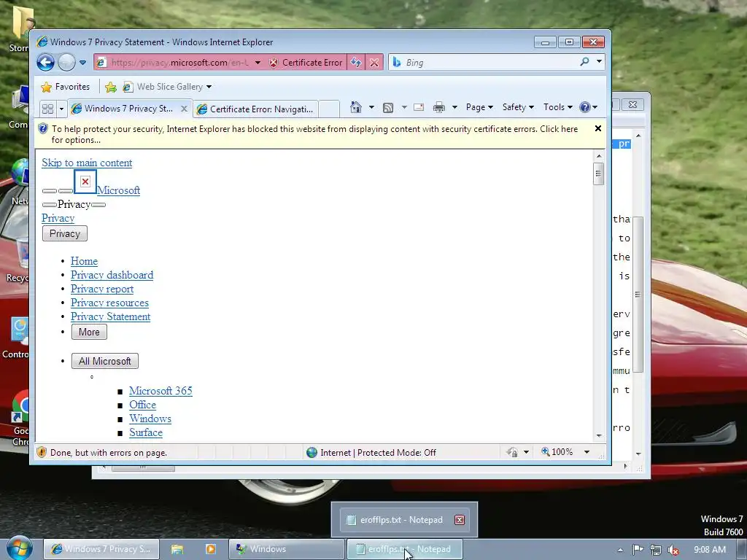Click the More button
Screen dimensions: 747x560
(x=89, y=332)
